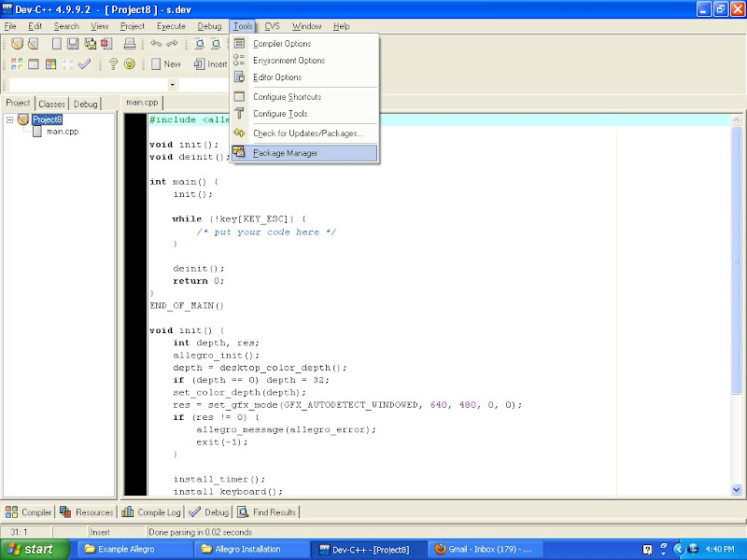The image size is (747, 560).
Task: Open the Execute menu
Action: [171, 26]
